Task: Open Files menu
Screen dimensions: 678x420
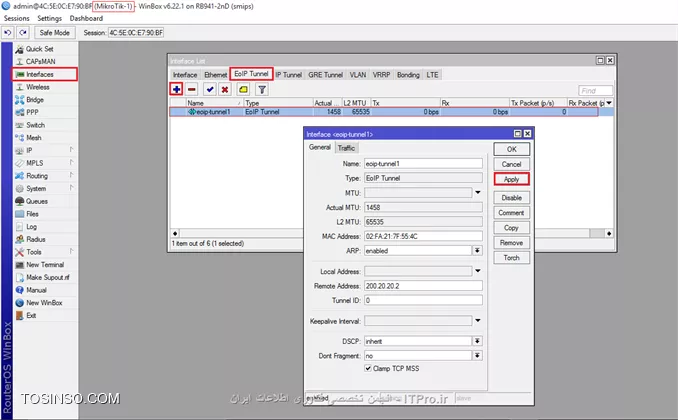Action: pyautogui.click(x=32, y=214)
